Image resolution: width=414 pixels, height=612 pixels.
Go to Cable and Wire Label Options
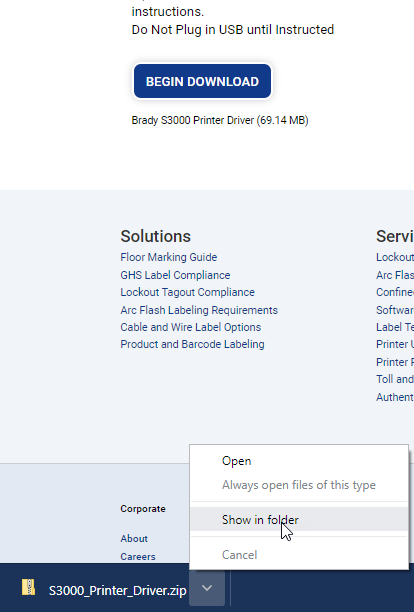pos(190,327)
